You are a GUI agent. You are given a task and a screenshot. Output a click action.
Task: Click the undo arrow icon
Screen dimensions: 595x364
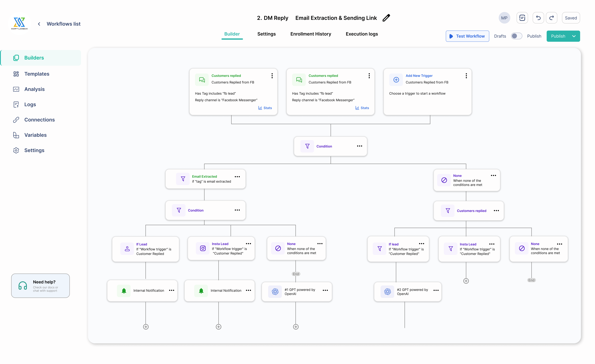[538, 18]
